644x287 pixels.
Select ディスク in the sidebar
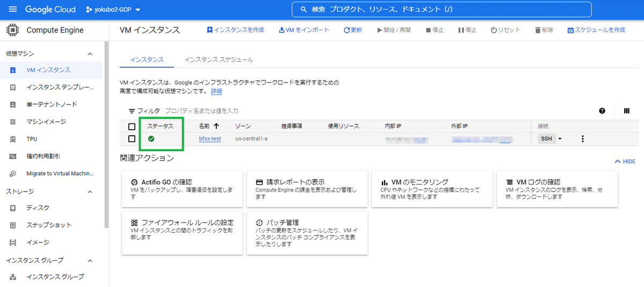pyautogui.click(x=51, y=208)
